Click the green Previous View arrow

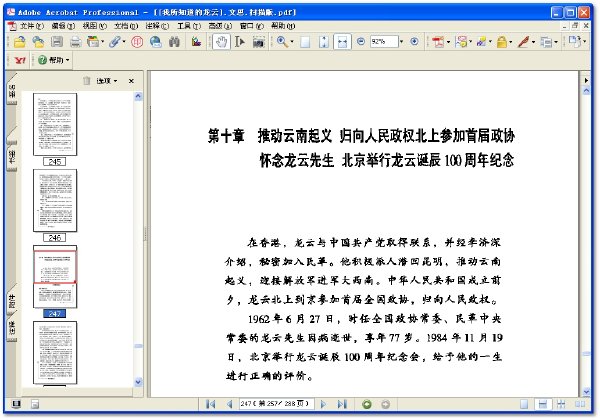click(367, 404)
